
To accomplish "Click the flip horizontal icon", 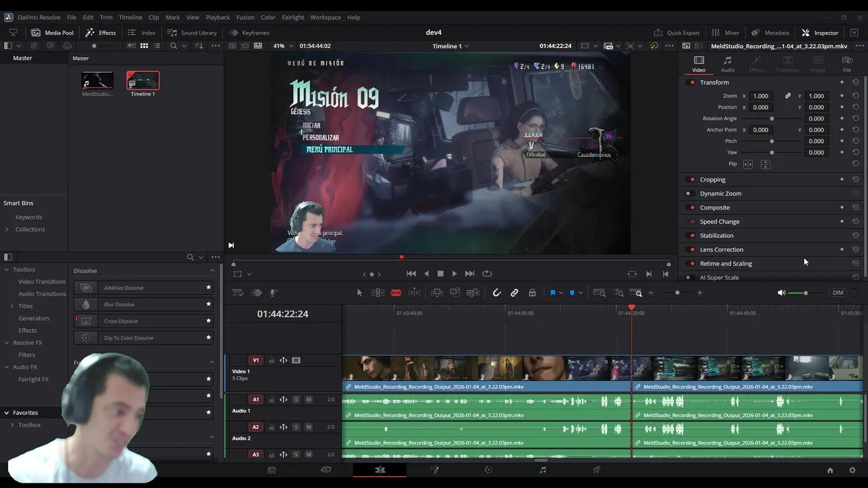I will [x=748, y=164].
